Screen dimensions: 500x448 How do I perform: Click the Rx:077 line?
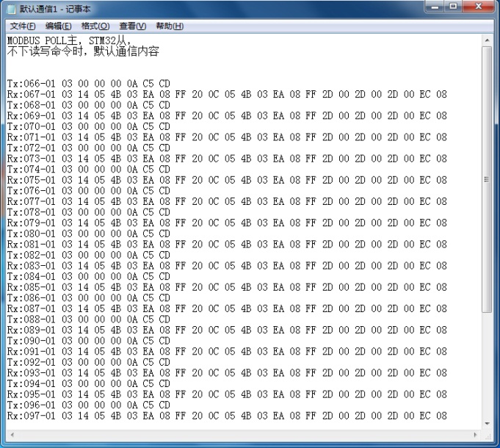tap(227, 201)
